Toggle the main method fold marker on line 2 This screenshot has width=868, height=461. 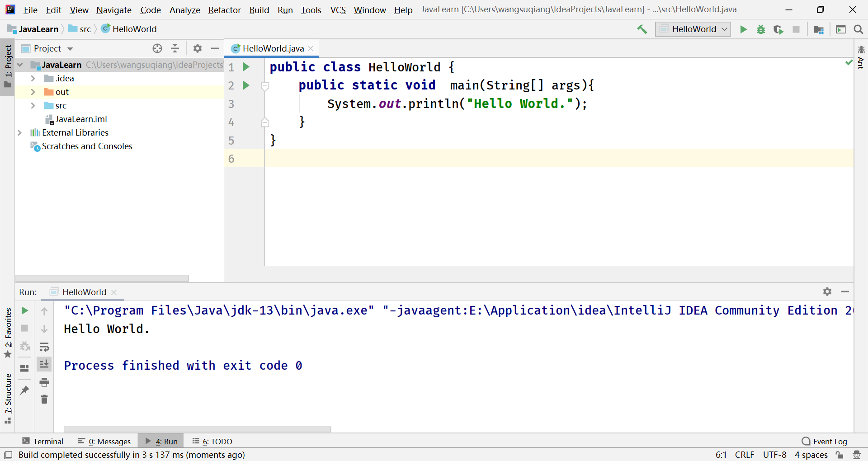[265, 85]
